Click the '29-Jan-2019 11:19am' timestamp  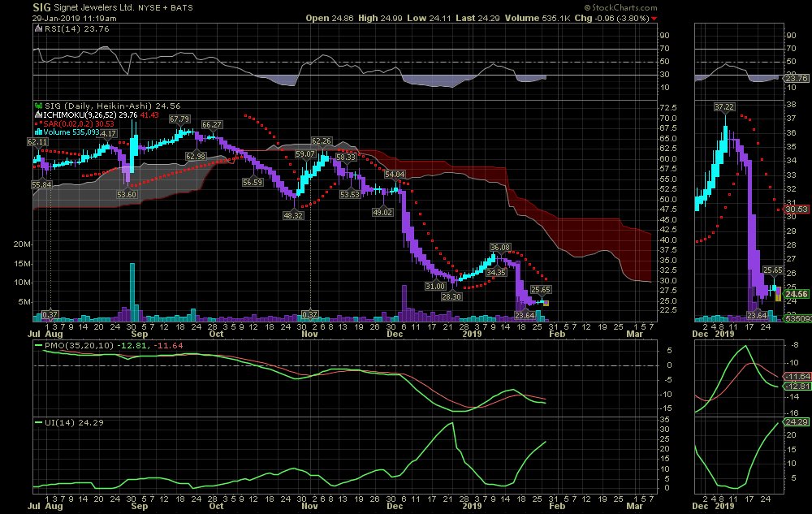[75, 18]
